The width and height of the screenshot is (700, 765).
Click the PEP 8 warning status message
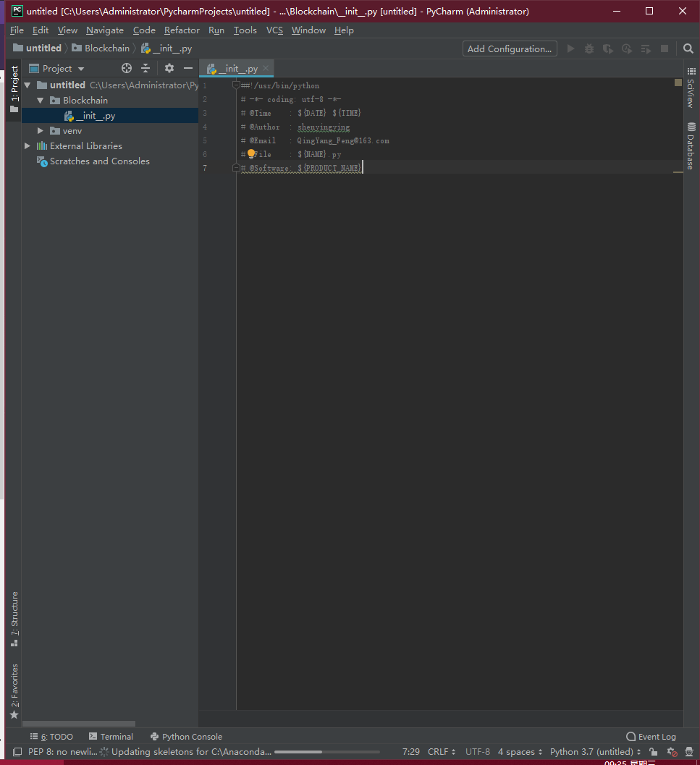[x=62, y=752]
